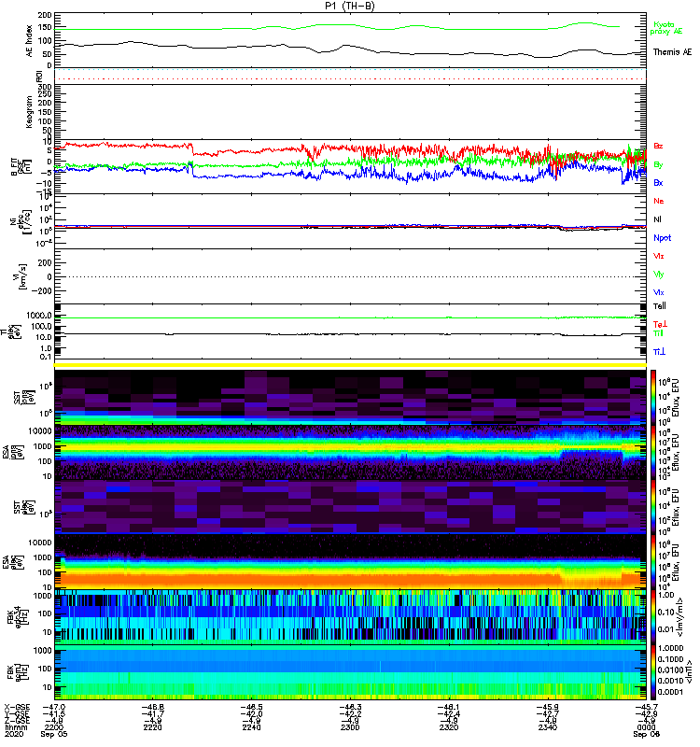Click the Vi [km/s] axis label
Image resolution: width=700 pixels, height=747 pixels.
[x=18, y=276]
